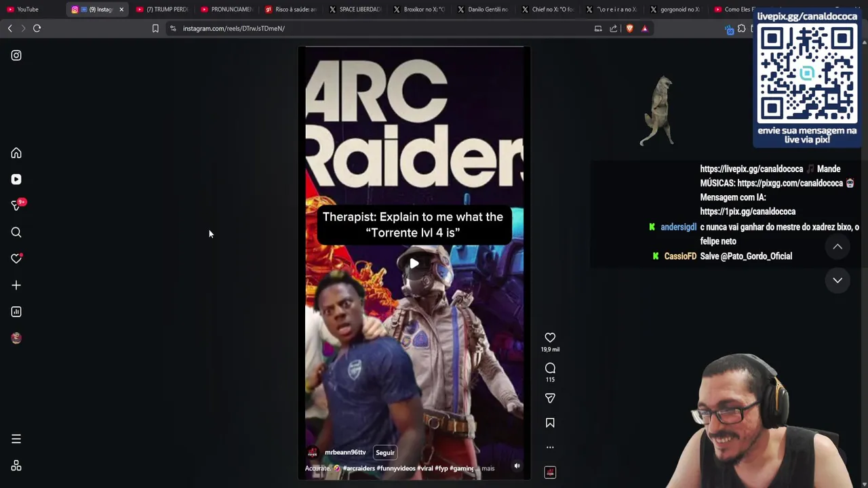Click the https://1pix.gg/canaldococa chat link

coord(748,211)
